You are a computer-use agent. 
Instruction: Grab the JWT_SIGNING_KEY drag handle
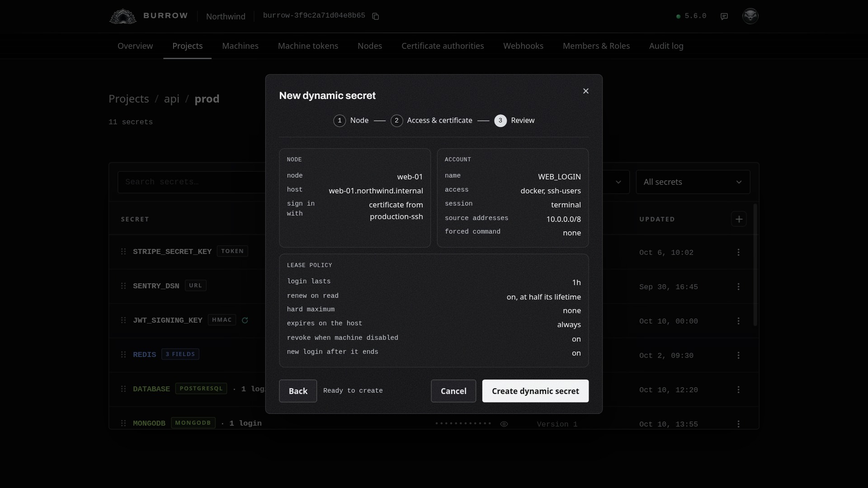(x=123, y=320)
